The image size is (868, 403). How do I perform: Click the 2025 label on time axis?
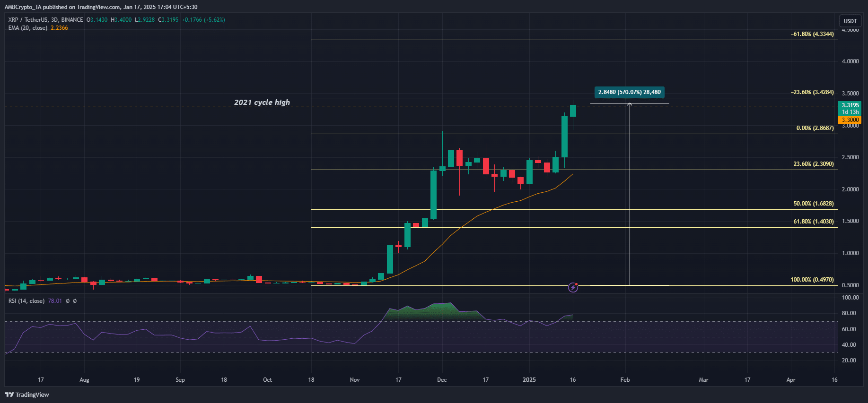(x=529, y=380)
